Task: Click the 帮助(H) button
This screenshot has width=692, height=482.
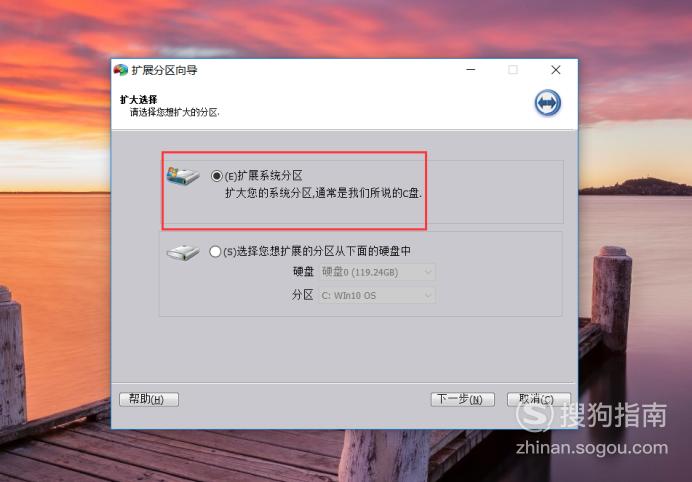Action: click(149, 399)
